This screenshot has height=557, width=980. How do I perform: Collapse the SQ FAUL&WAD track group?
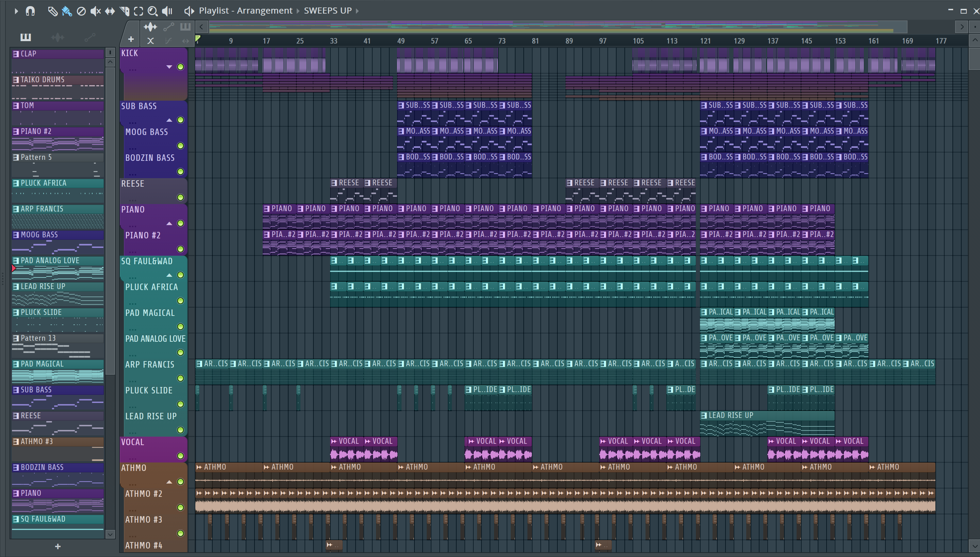point(169,275)
